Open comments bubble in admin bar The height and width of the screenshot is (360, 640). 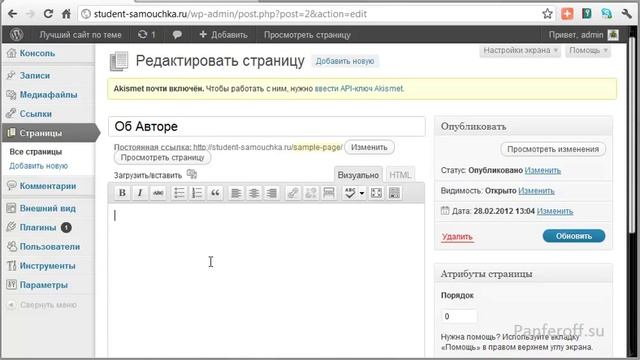[x=177, y=35]
